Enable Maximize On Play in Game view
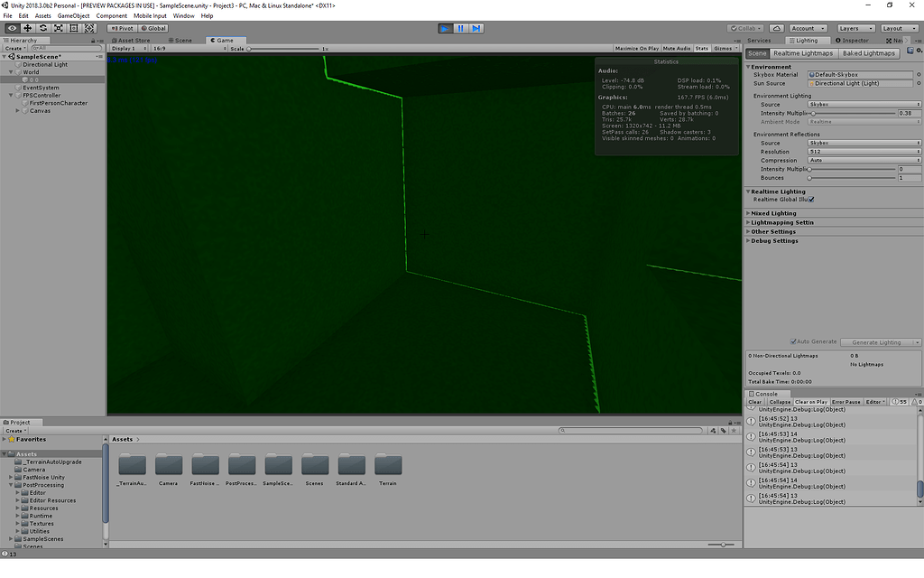 point(637,48)
